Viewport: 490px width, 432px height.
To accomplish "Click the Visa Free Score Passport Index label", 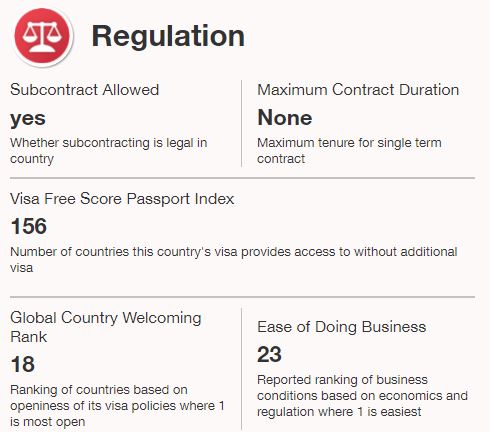I will coord(122,199).
